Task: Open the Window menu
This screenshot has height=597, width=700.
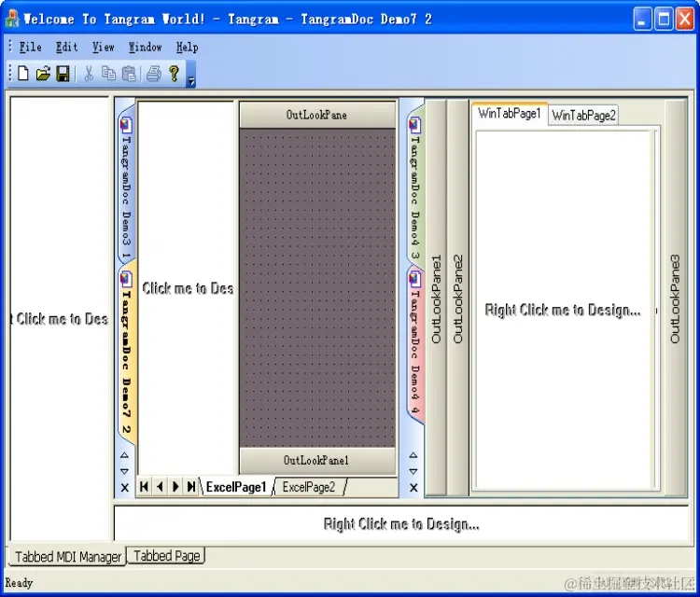Action: tap(145, 47)
